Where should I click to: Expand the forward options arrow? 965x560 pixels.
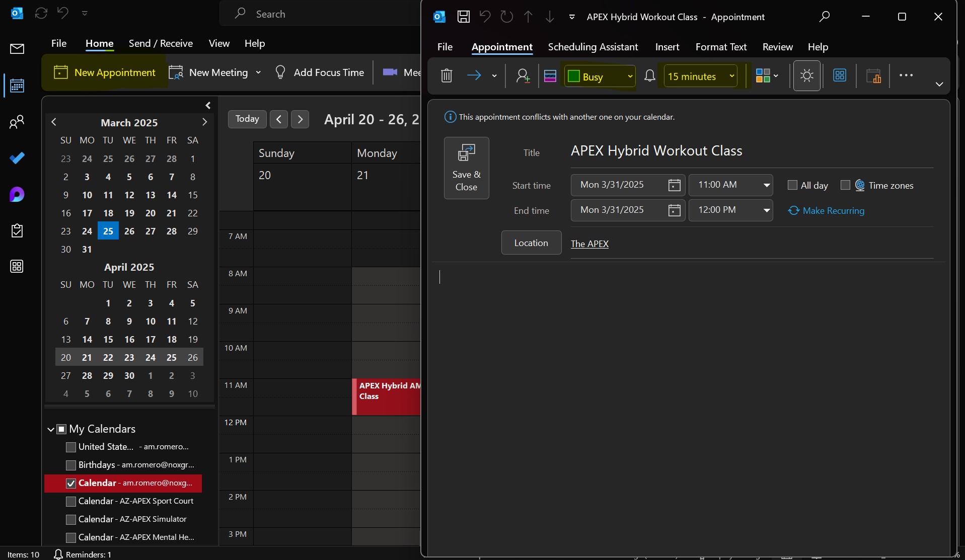click(494, 76)
